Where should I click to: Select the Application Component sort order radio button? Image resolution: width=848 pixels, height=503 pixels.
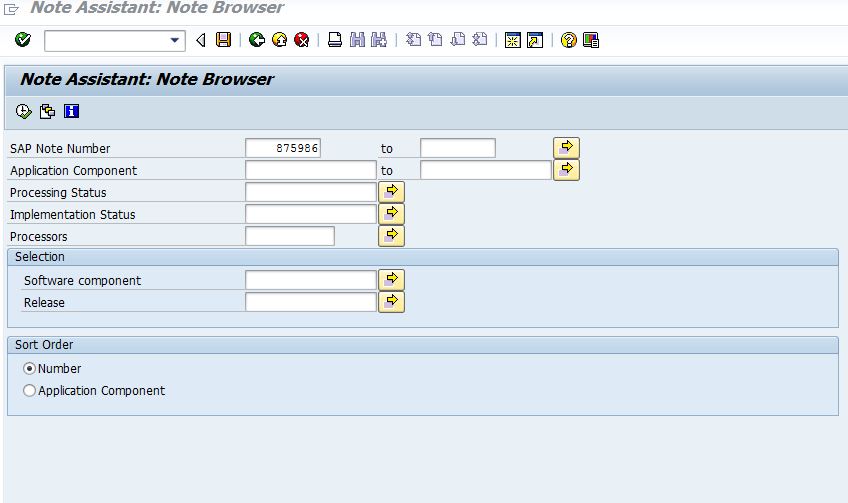[x=29, y=391]
